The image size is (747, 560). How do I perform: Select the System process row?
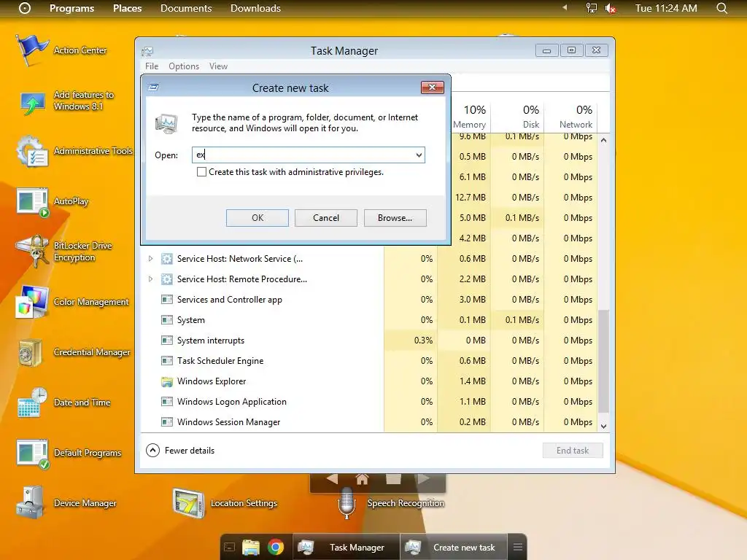point(369,320)
